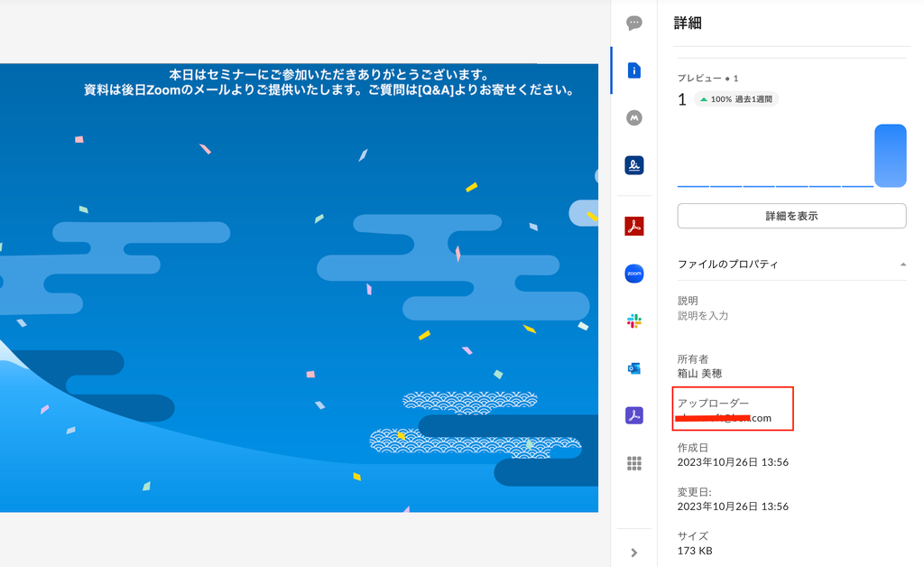Click the Zoom integration icon

634,274
